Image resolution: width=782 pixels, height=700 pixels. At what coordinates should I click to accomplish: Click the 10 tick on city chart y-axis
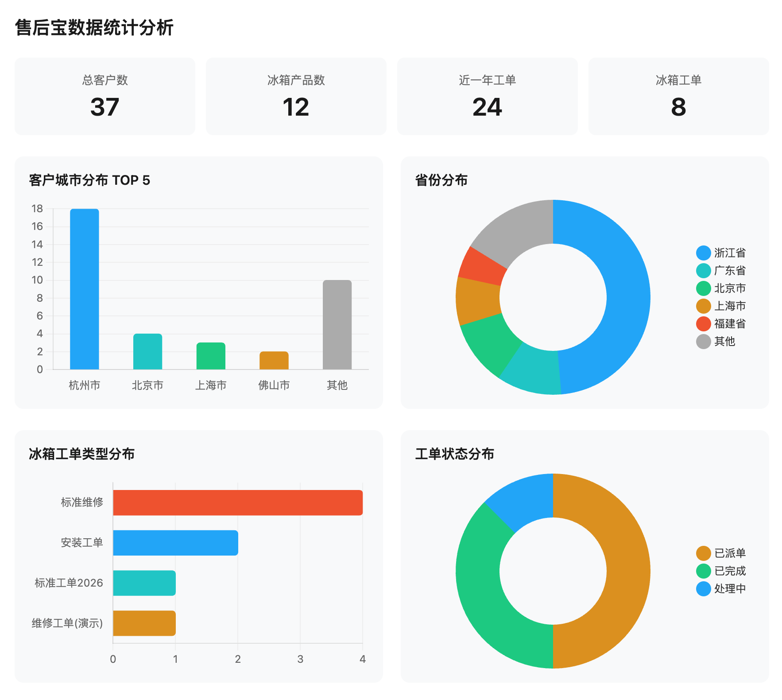[x=37, y=280]
